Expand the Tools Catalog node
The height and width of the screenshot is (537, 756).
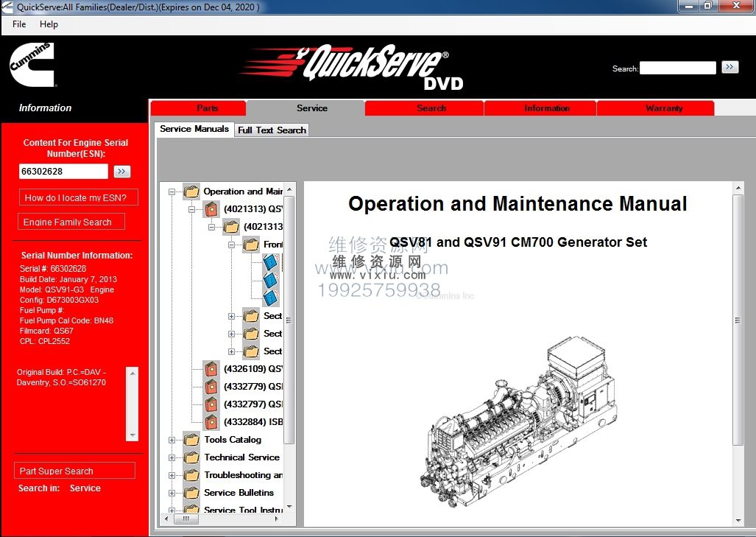[x=172, y=440]
